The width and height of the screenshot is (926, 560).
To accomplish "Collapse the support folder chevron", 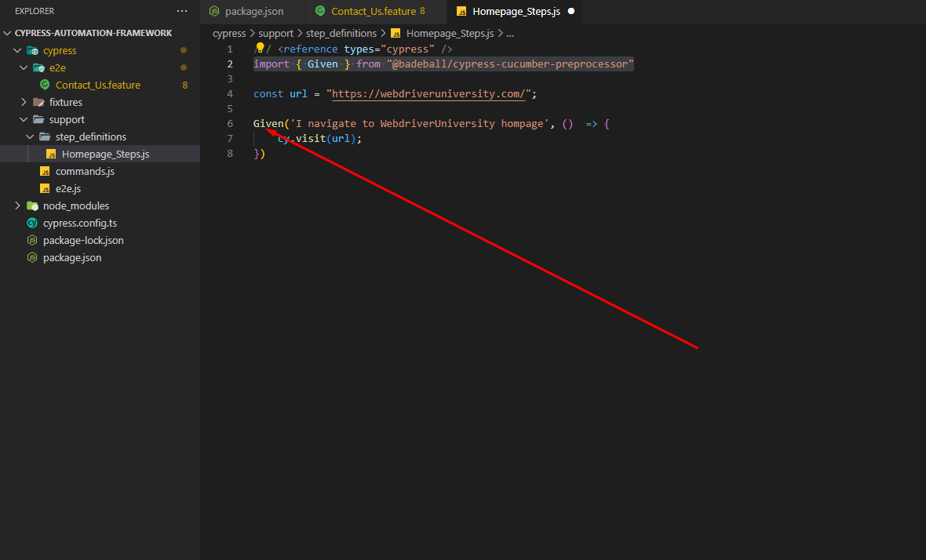I will click(x=24, y=119).
